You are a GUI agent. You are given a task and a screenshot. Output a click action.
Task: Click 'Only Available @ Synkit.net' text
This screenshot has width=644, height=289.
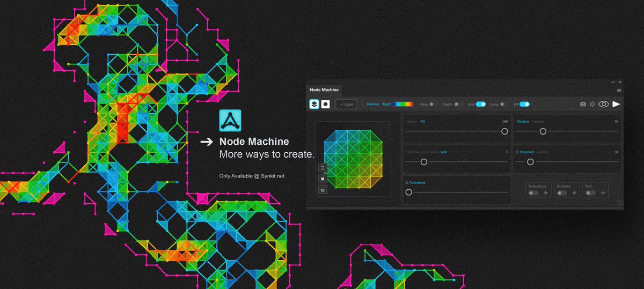252,175
